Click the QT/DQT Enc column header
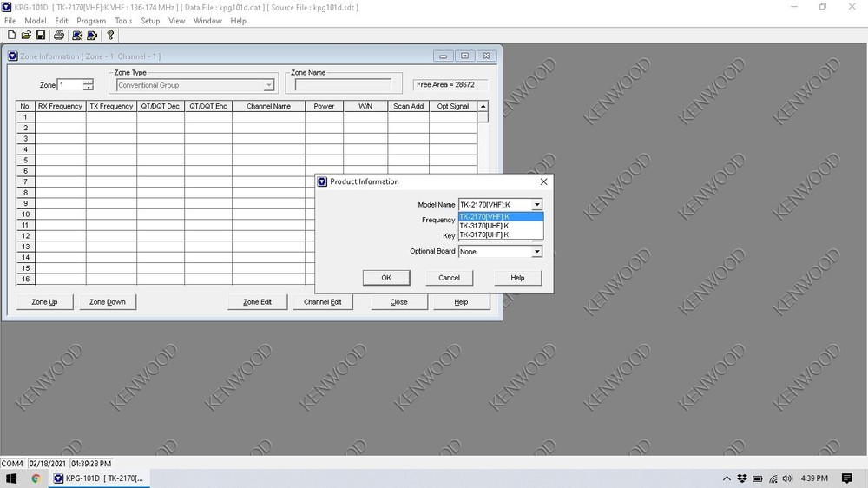 208,106
